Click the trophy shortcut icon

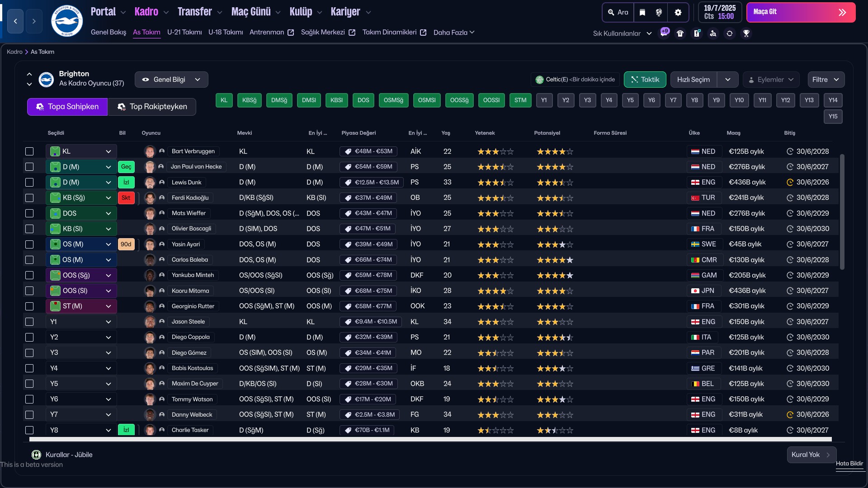pos(746,33)
